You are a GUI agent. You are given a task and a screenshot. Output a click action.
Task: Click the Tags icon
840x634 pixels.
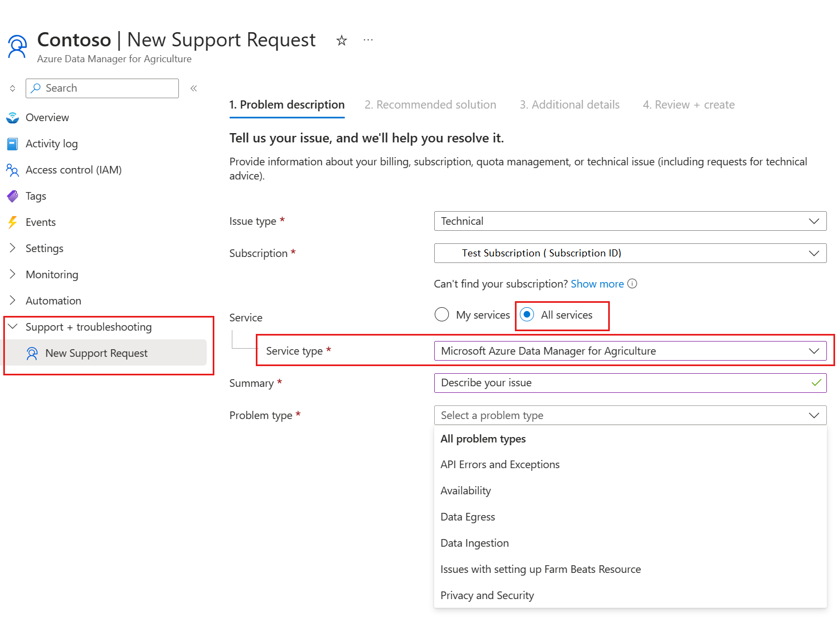coord(13,196)
